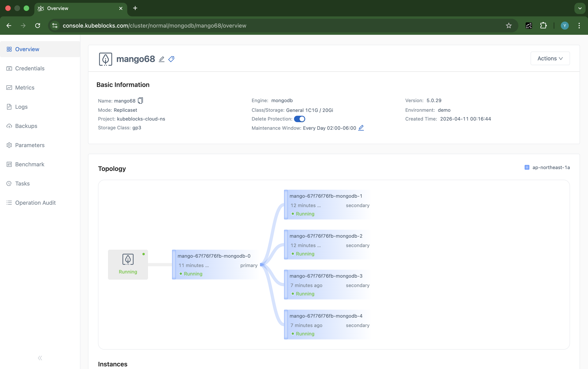This screenshot has width=588, height=369.
Task: Go to the Backups section
Action: [x=26, y=126]
